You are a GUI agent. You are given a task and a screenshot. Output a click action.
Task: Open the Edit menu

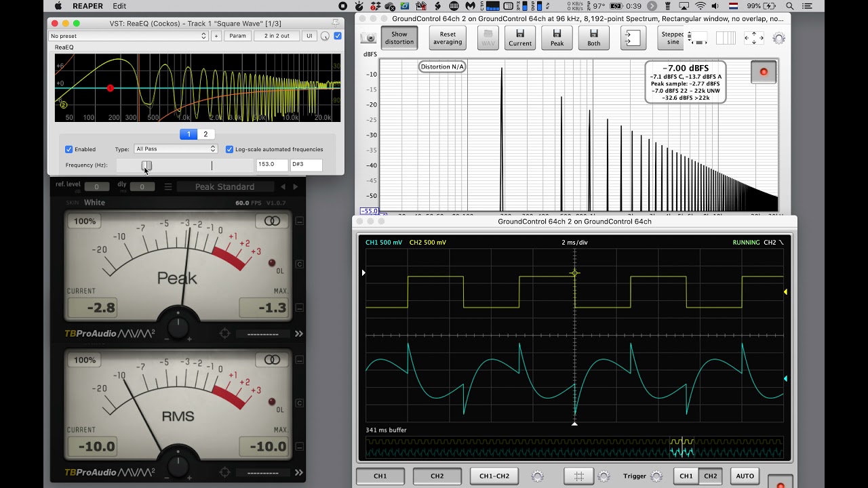tap(119, 6)
